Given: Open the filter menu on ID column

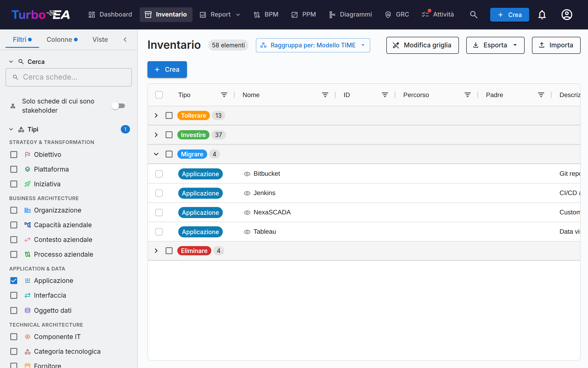Looking at the screenshot, I should tap(385, 95).
